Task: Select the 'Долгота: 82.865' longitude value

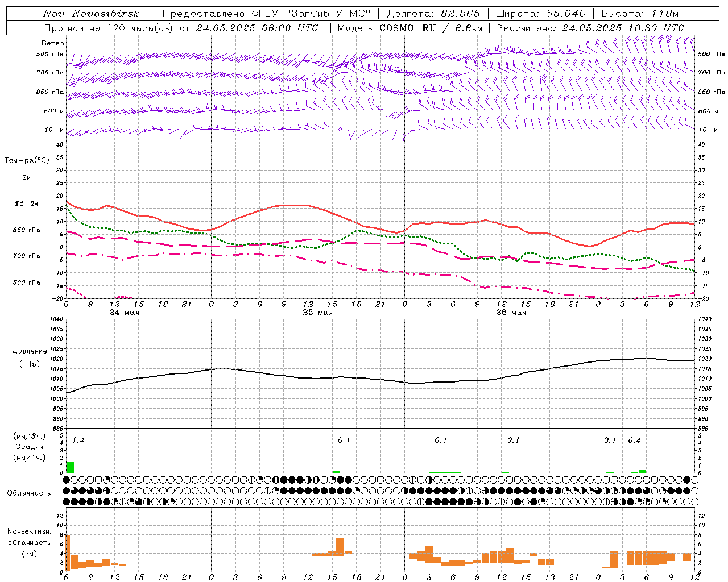Action: (433, 14)
